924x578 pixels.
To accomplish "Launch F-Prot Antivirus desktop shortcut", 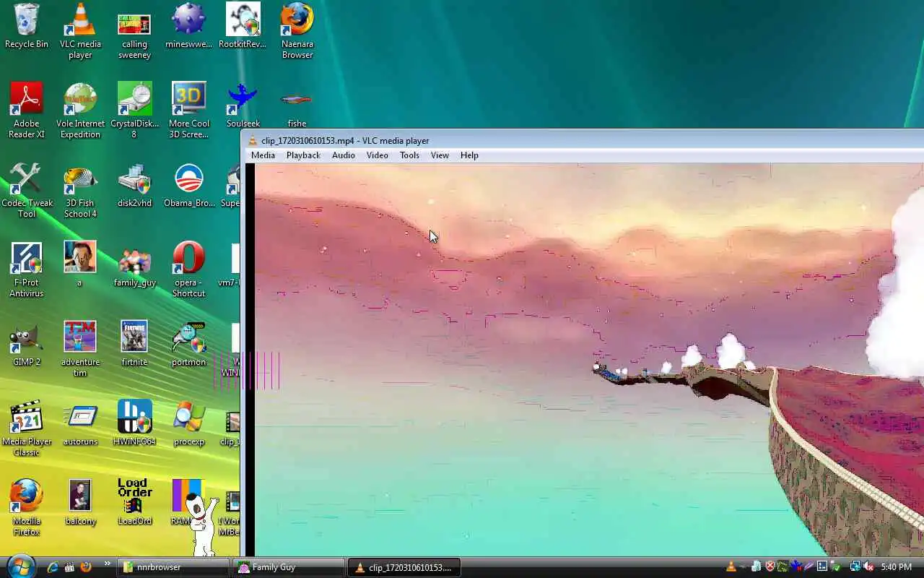I will tap(27, 270).
